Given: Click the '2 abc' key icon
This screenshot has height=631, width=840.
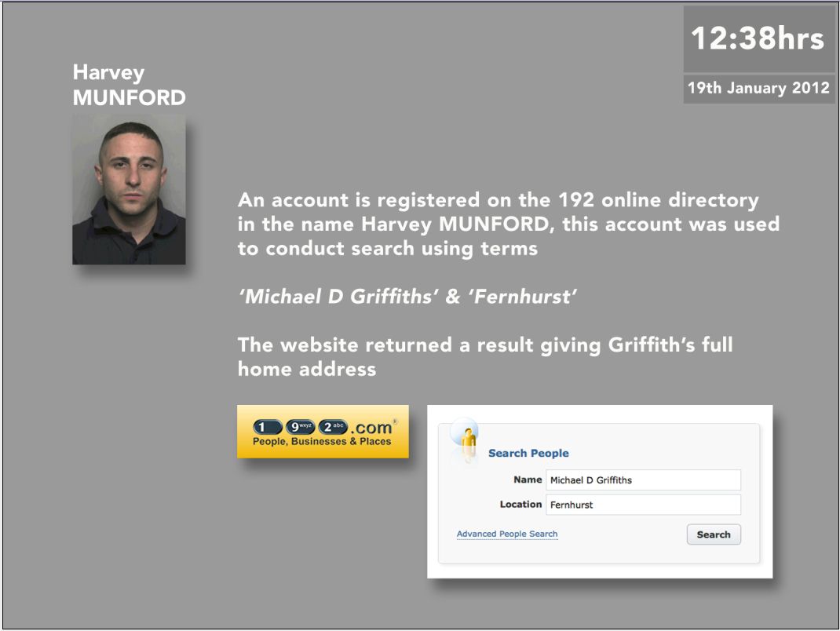Looking at the screenshot, I should pyautogui.click(x=333, y=428).
